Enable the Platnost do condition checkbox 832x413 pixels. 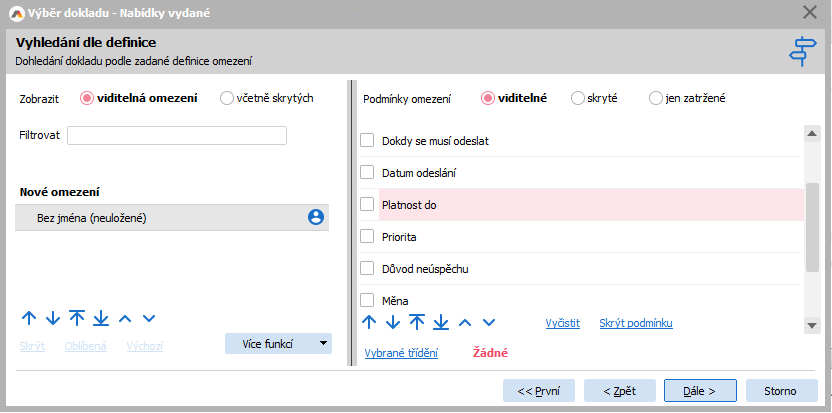coord(367,205)
